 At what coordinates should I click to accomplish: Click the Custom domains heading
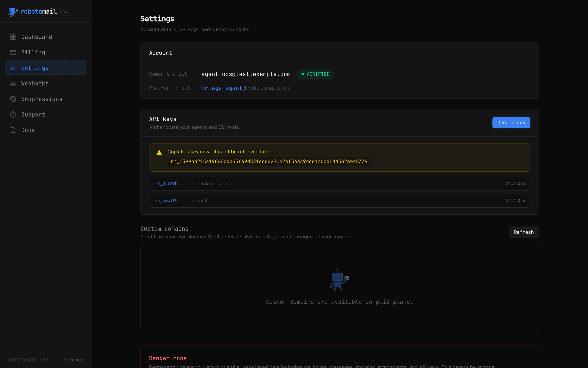(x=165, y=229)
